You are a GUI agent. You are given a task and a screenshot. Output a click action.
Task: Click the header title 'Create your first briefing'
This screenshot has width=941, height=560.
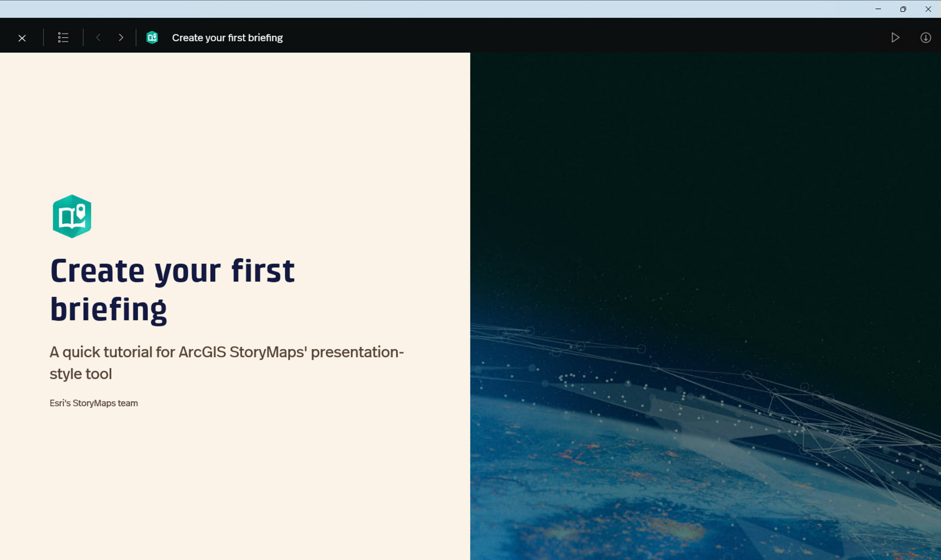point(227,38)
